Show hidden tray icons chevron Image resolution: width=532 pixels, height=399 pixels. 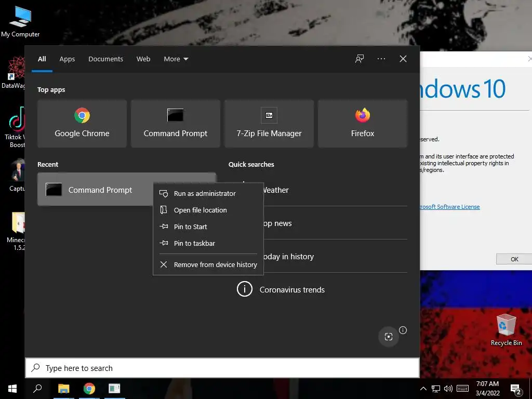pos(423,389)
